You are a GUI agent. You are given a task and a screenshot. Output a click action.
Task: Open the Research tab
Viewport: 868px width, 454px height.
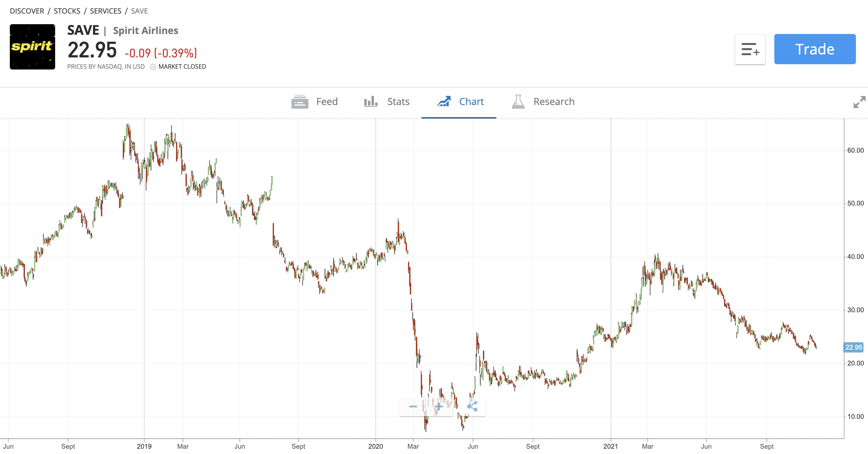[543, 102]
